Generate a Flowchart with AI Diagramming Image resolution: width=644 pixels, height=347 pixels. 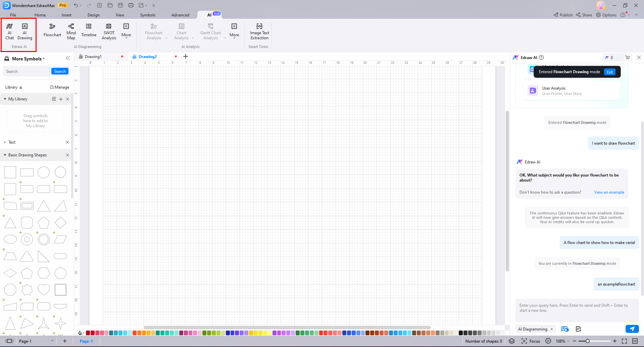point(52,30)
